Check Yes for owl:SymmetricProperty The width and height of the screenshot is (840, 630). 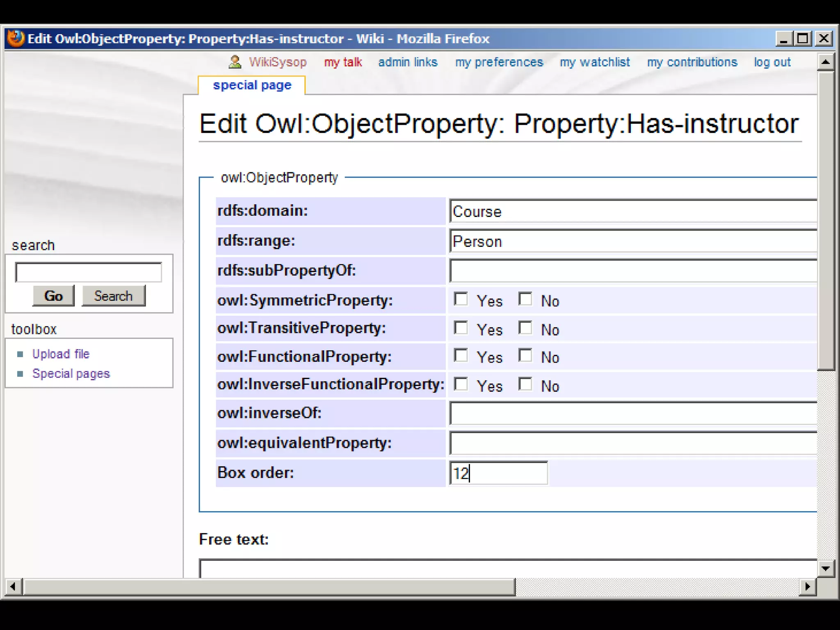point(461,299)
